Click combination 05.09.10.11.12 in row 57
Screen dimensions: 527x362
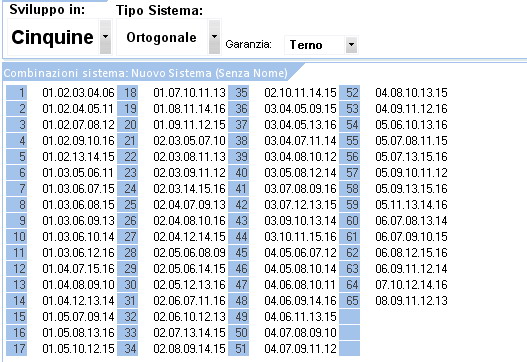point(411,172)
